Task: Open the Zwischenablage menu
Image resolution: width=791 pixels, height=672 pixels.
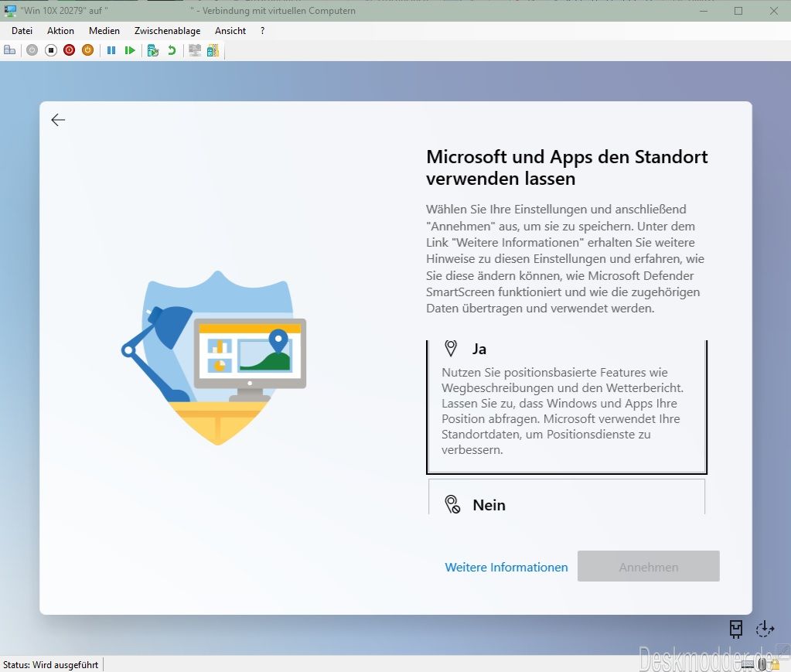Action: coord(168,31)
